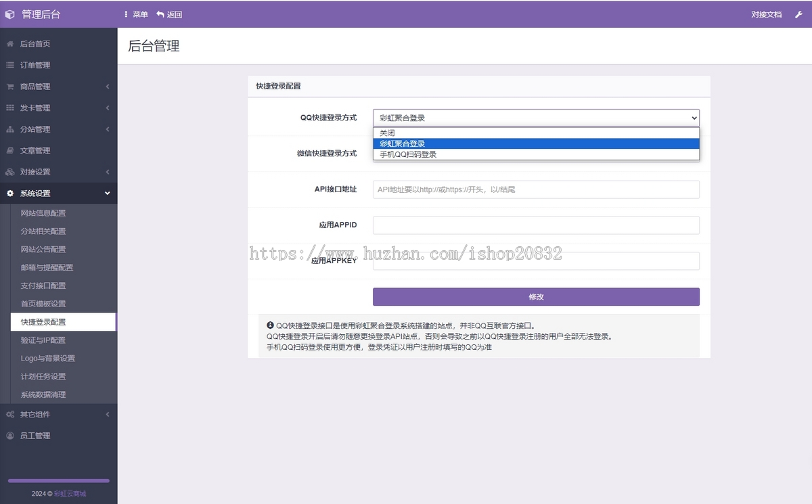The image size is (812, 504).
Task: Click the 应用APPKEY input field
Action: pos(536,261)
